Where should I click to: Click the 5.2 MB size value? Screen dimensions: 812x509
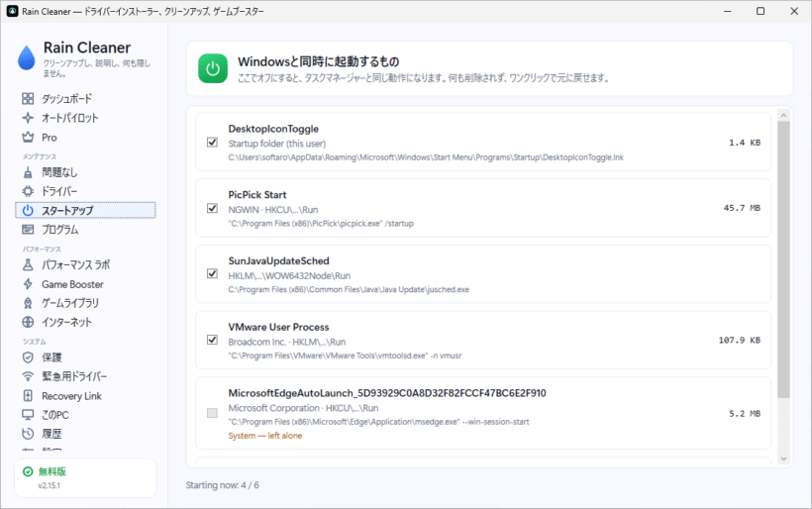[x=745, y=414]
